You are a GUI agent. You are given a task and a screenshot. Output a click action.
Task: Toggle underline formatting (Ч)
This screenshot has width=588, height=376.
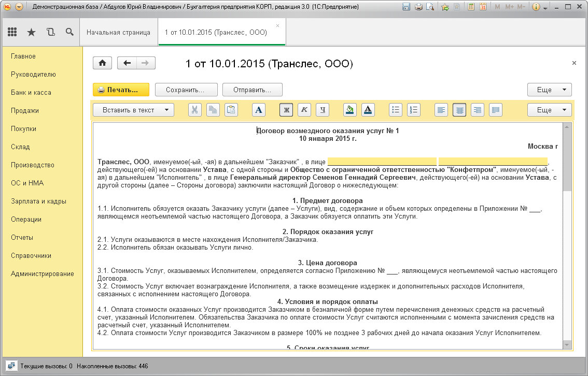coord(323,110)
